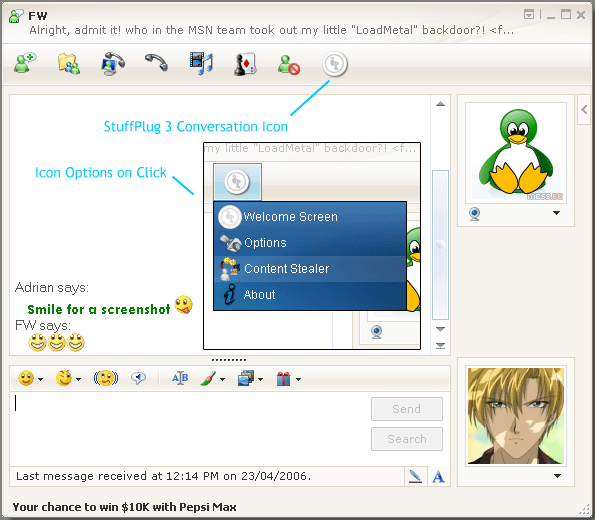Launch games via chess card icon

coord(245,64)
